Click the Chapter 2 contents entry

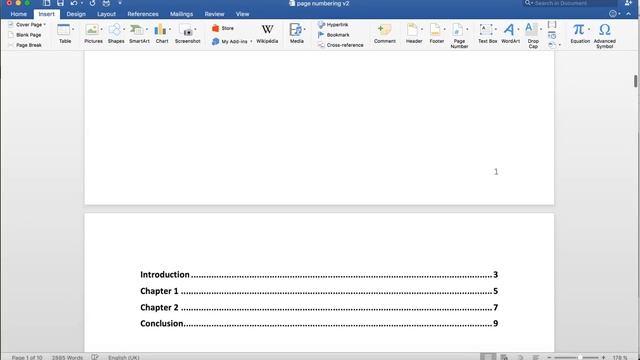[319, 307]
